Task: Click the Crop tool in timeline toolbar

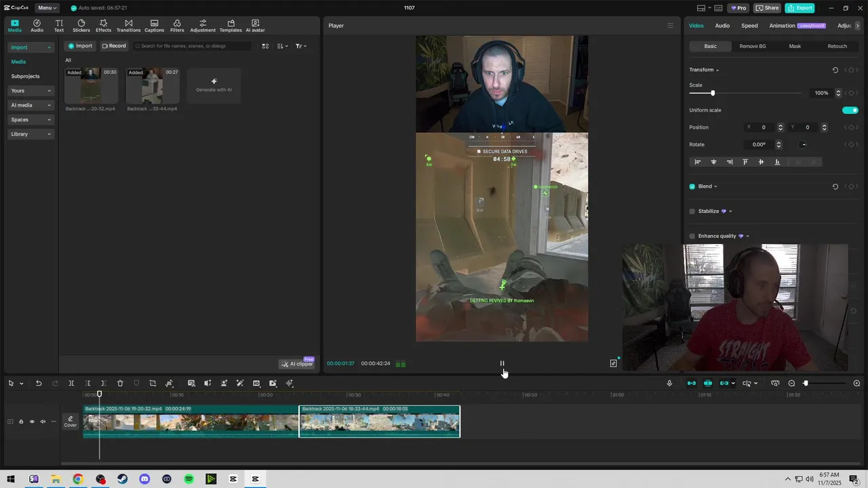Action: [153, 383]
